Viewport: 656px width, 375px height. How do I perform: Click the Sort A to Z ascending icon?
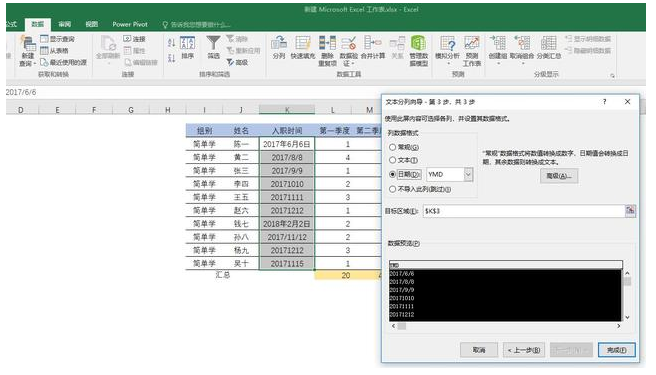(172, 43)
